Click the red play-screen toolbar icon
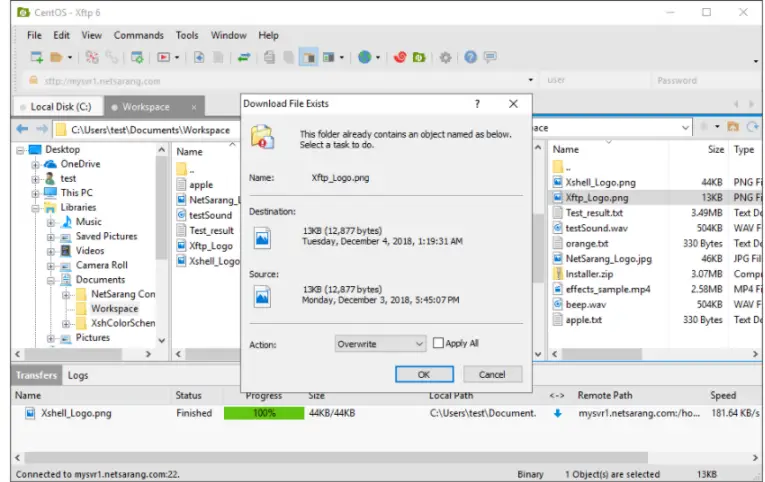765x482 pixels. (163, 57)
